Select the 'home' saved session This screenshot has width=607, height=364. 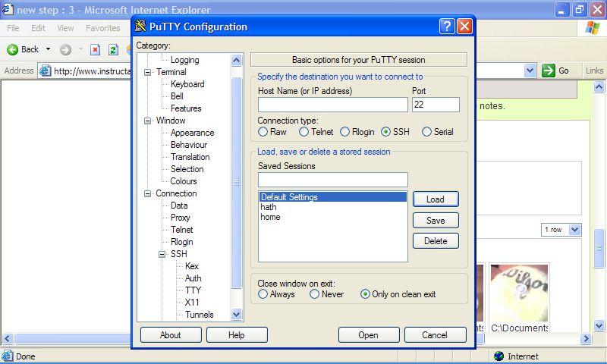270,217
